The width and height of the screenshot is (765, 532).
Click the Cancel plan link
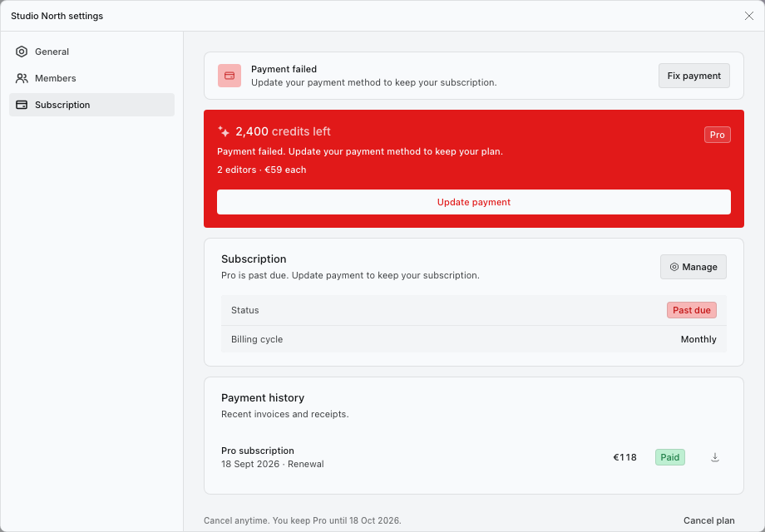[x=709, y=521]
